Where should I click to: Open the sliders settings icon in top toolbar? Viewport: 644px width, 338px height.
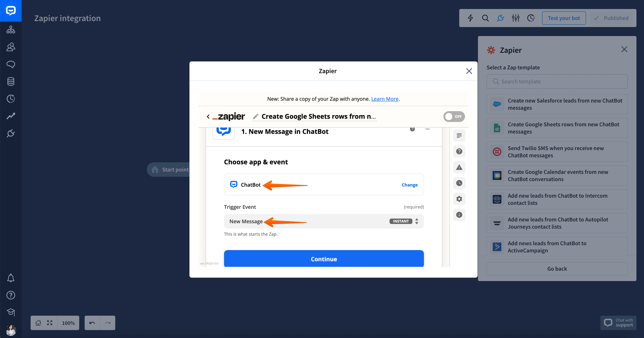click(x=515, y=18)
